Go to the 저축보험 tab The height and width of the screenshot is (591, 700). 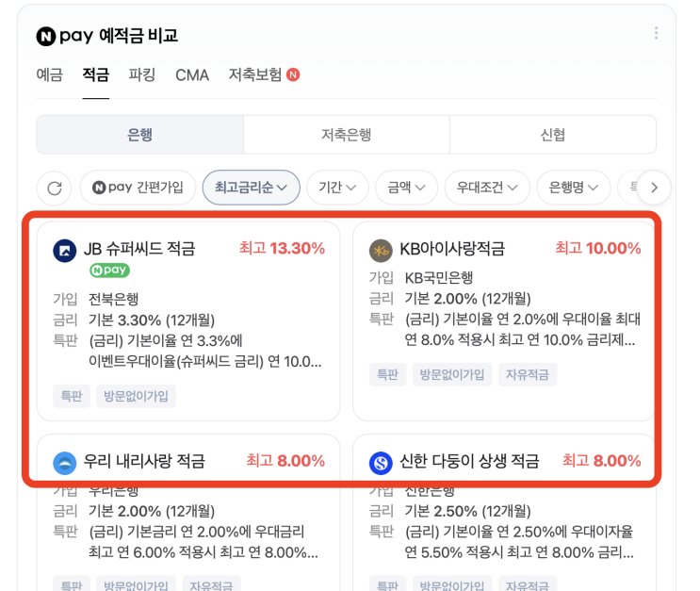(x=255, y=74)
